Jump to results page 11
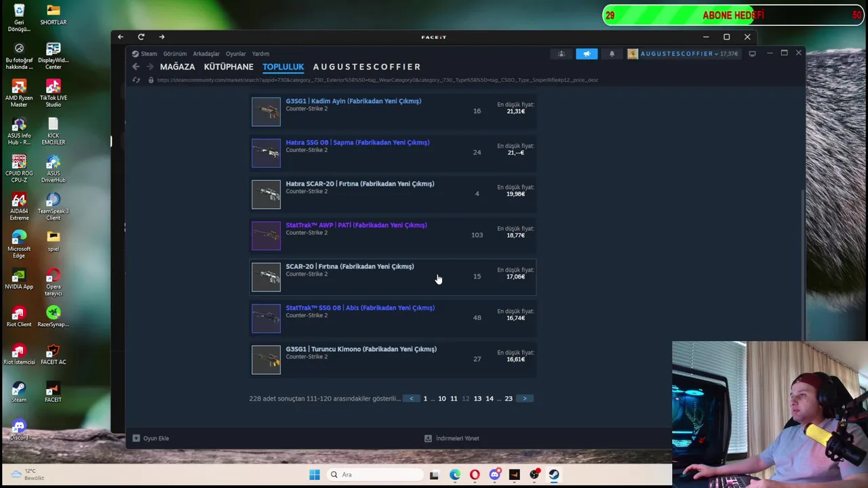The image size is (868, 488). [x=454, y=399]
